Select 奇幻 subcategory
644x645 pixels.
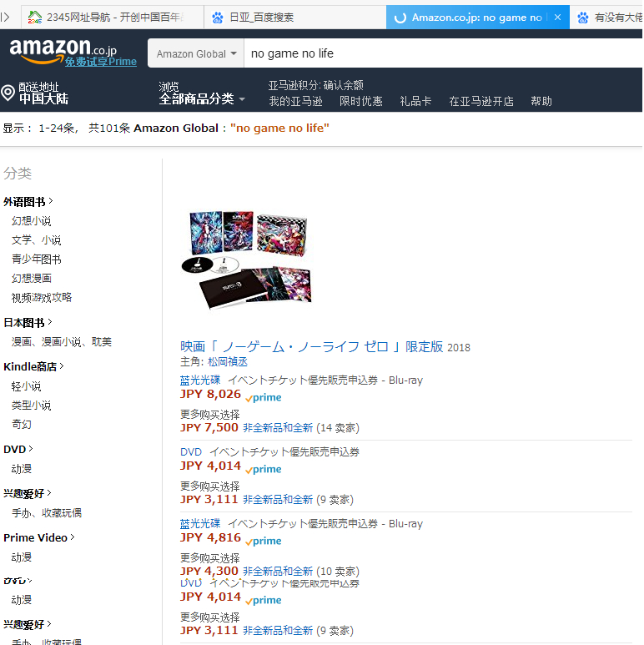coord(22,424)
